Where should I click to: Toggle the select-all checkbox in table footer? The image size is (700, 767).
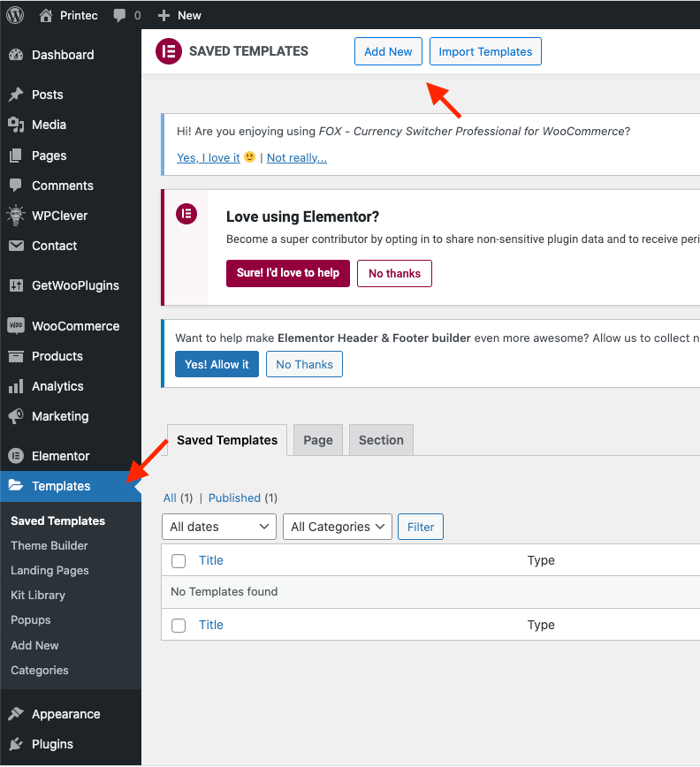point(179,625)
